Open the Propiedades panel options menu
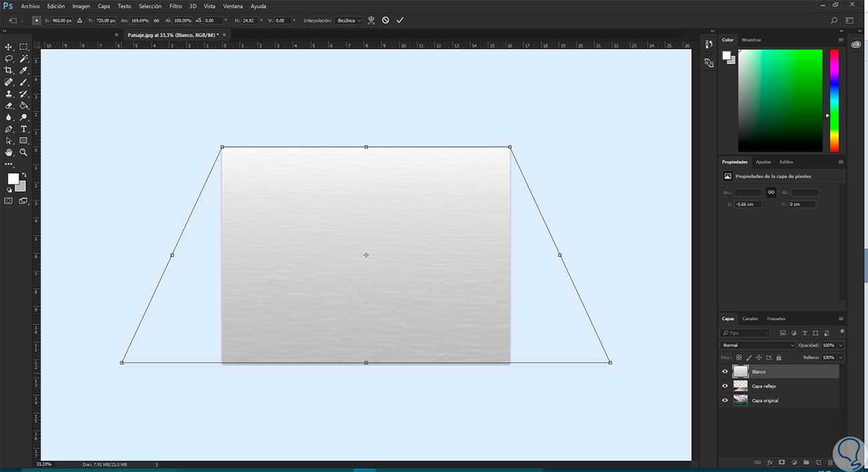Screen dimensions: 868x472 pos(841,162)
